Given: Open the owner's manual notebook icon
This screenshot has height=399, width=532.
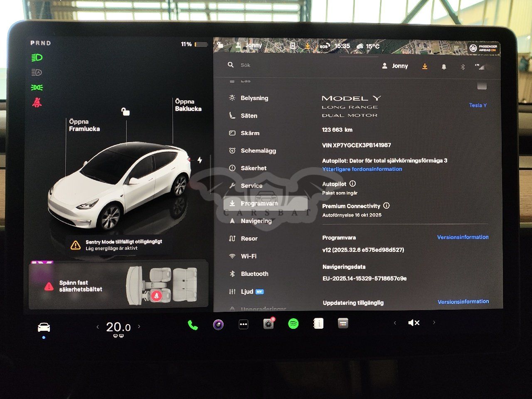Looking at the screenshot, I should 318,323.
